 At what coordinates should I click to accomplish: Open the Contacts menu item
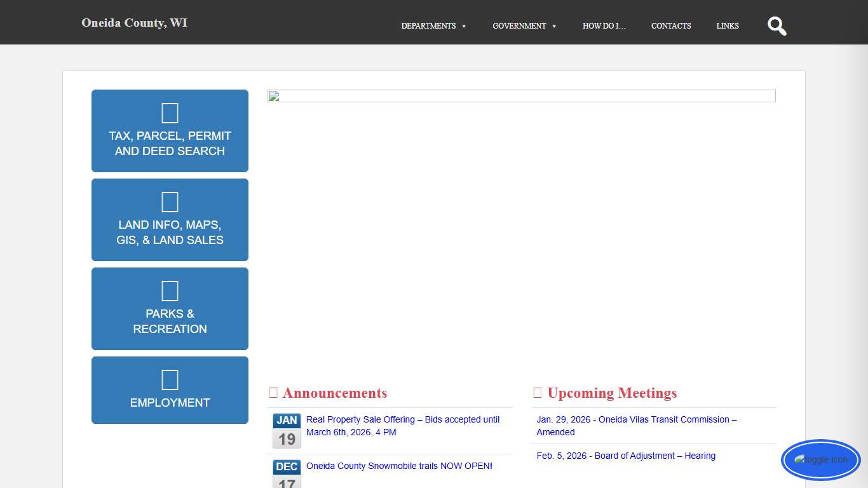[x=671, y=26]
